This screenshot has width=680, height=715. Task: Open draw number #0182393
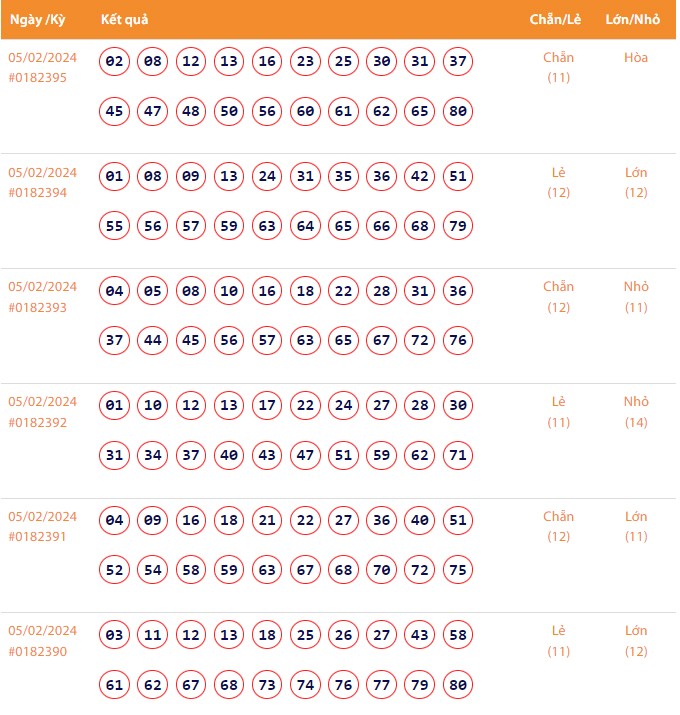point(38,307)
